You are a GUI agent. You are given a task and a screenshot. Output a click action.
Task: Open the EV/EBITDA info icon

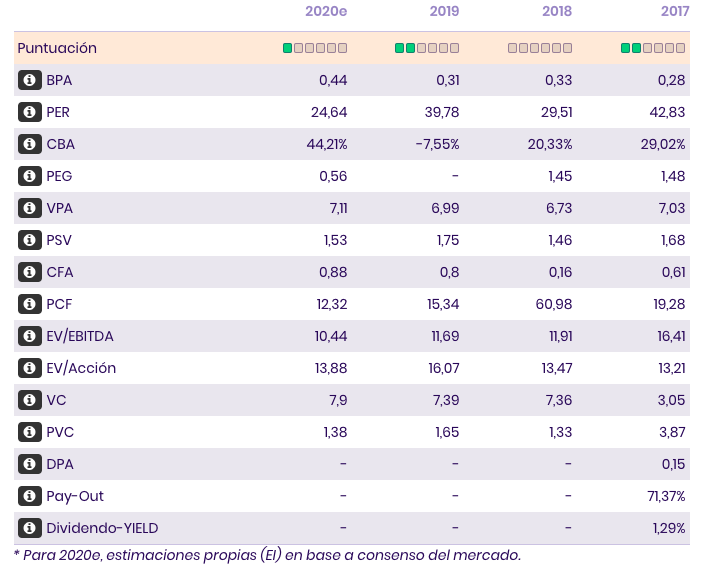tap(30, 336)
